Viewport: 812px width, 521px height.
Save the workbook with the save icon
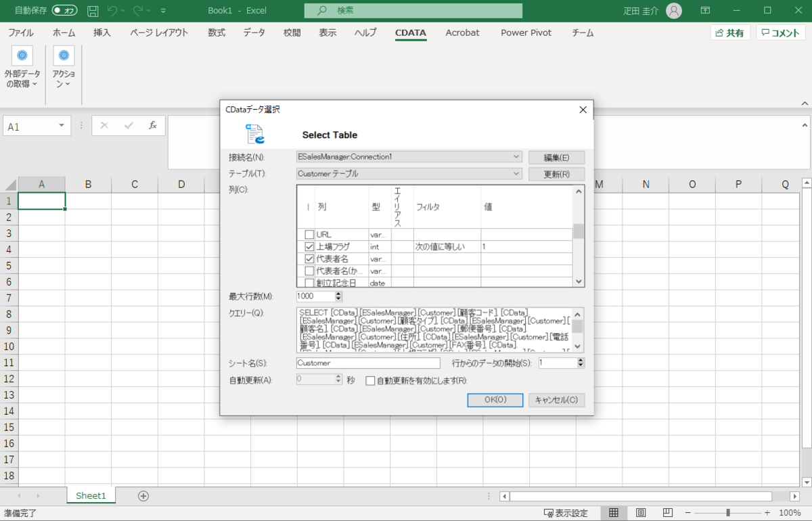92,10
